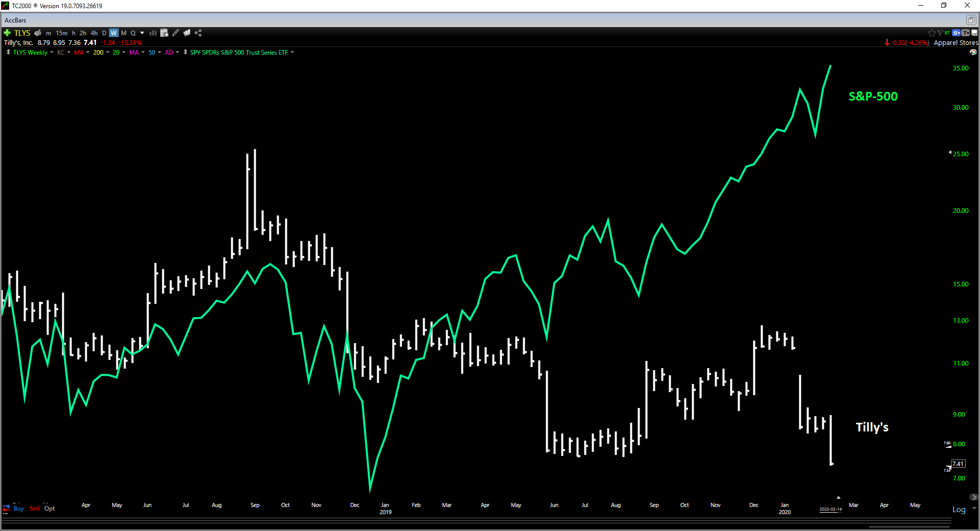Click the Buy button
Viewport: 980px width, 531px height.
(x=18, y=508)
